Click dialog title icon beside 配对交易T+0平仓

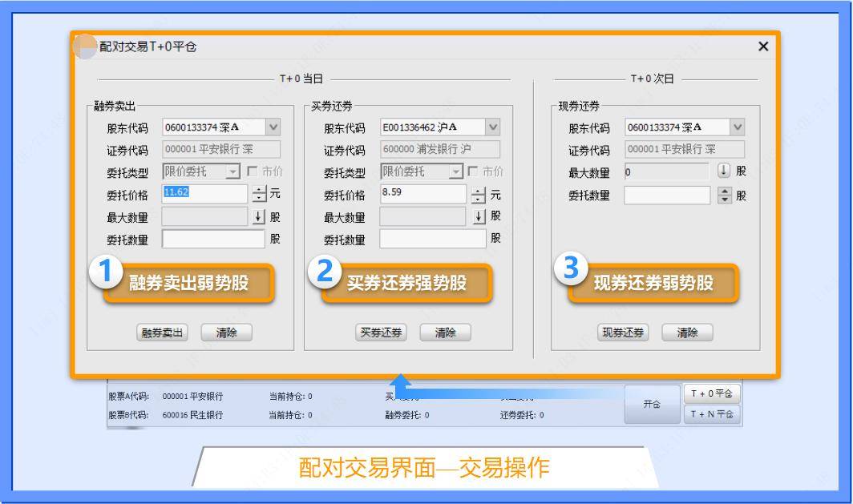[84, 46]
